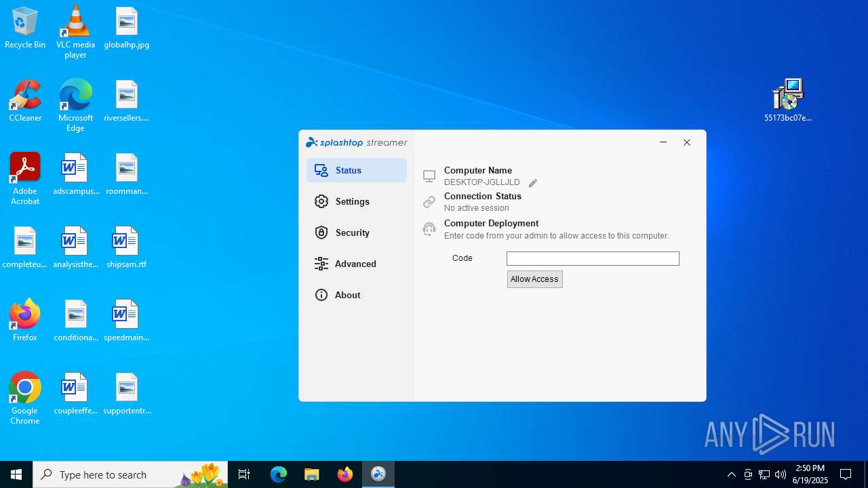Click the network icon in system tray
The image size is (868, 488).
click(x=764, y=474)
